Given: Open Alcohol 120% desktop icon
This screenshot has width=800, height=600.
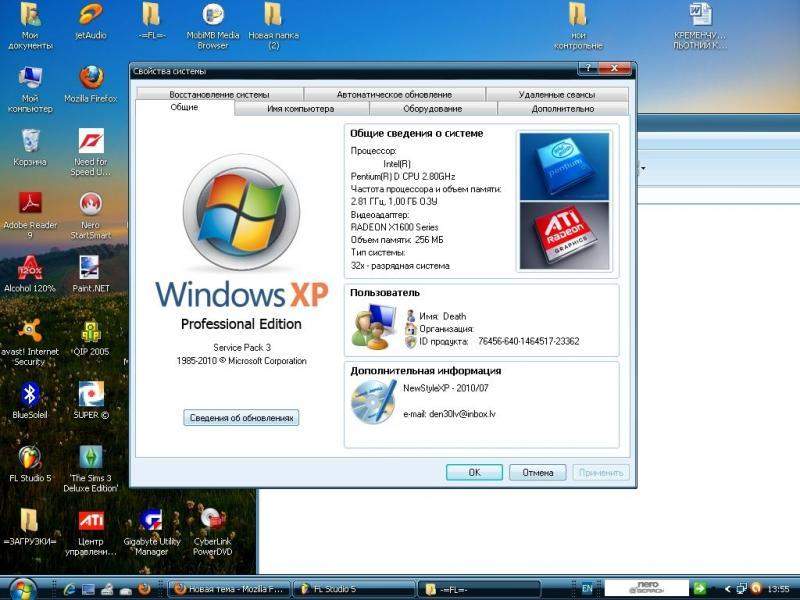Looking at the screenshot, I should [x=30, y=268].
